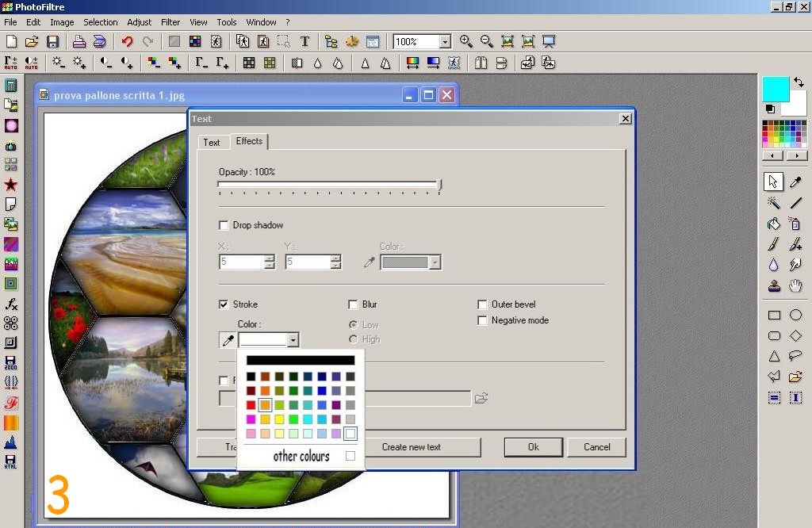812x528 pixels.
Task: Click the Save floppy disk icon
Action: coord(53,42)
